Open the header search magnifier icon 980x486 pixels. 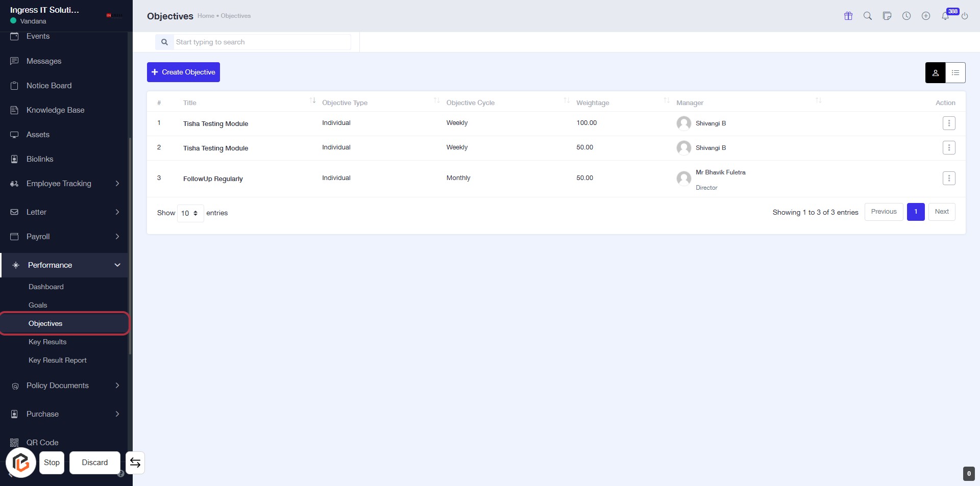(868, 16)
